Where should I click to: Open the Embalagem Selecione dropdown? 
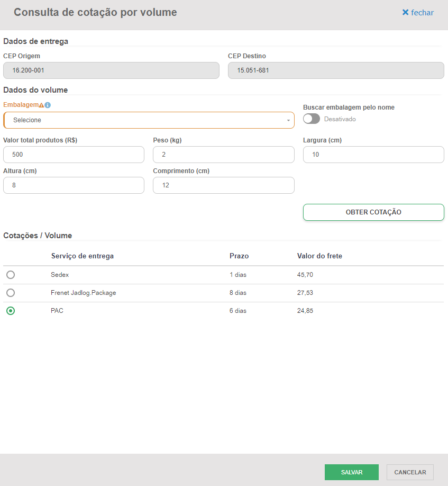coord(148,120)
